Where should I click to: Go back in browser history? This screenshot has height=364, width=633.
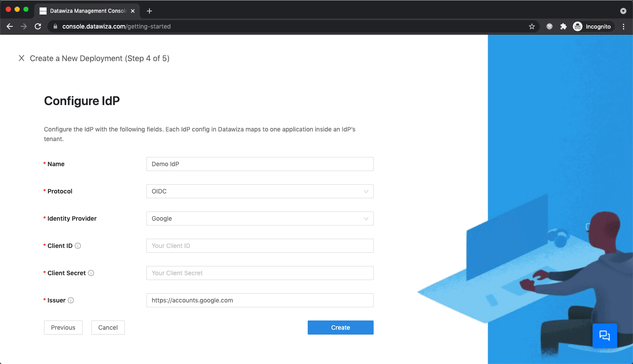tap(10, 26)
